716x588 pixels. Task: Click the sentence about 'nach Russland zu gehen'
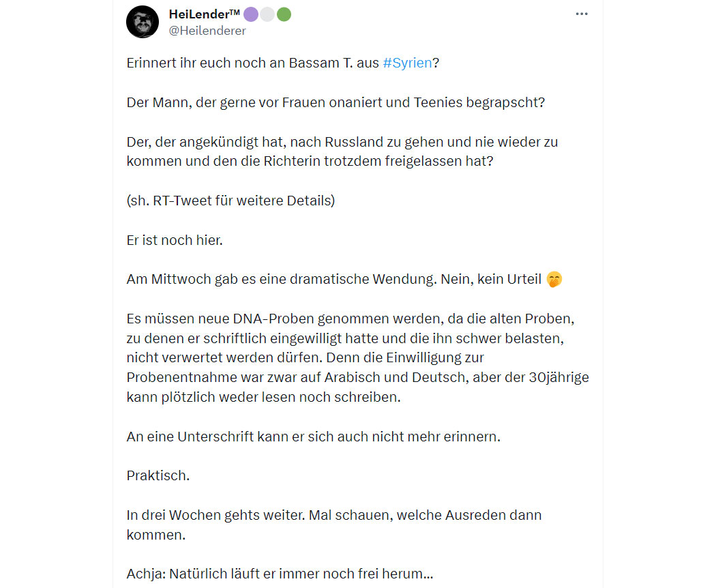(342, 151)
